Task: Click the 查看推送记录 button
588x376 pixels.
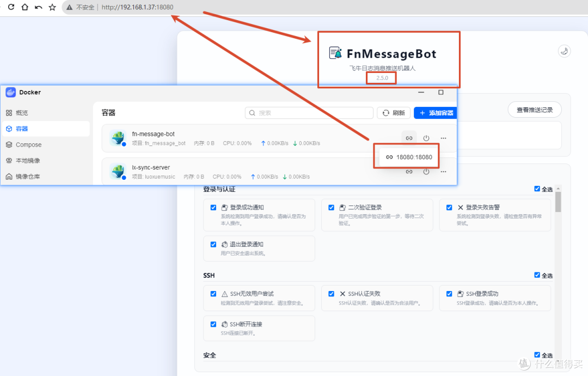Action: pos(535,110)
